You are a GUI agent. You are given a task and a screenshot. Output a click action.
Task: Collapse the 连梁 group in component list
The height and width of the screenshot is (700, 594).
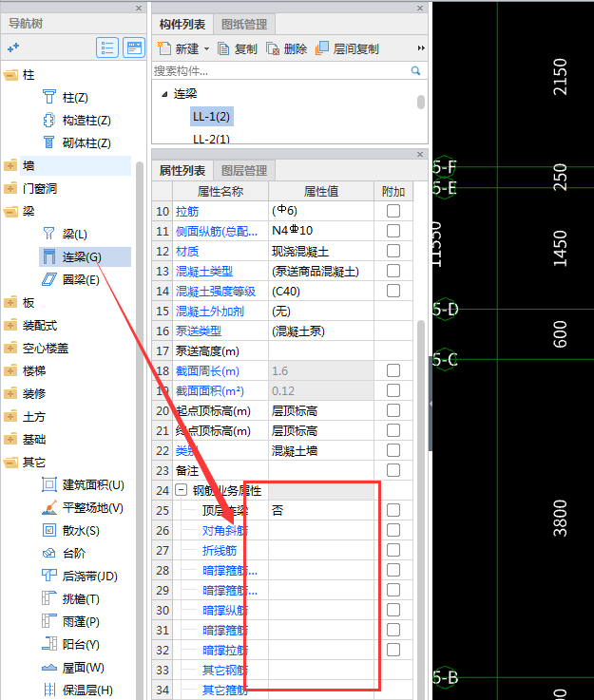pyautogui.click(x=164, y=94)
